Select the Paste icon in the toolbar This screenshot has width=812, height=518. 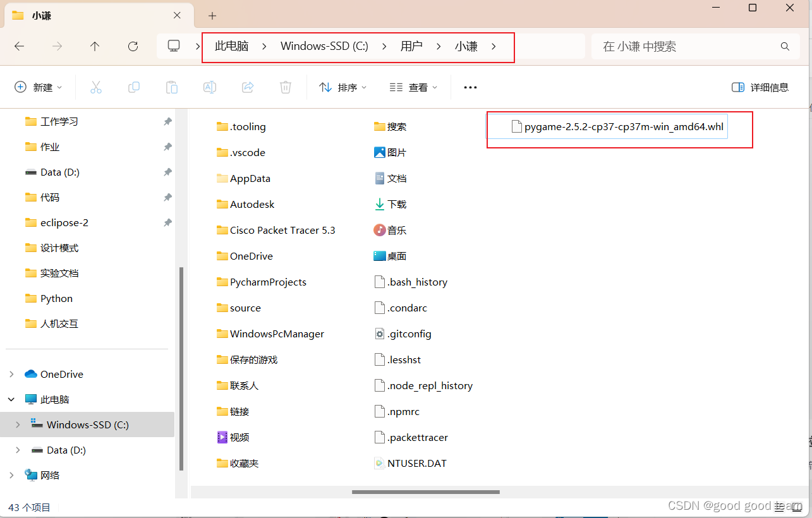171,87
